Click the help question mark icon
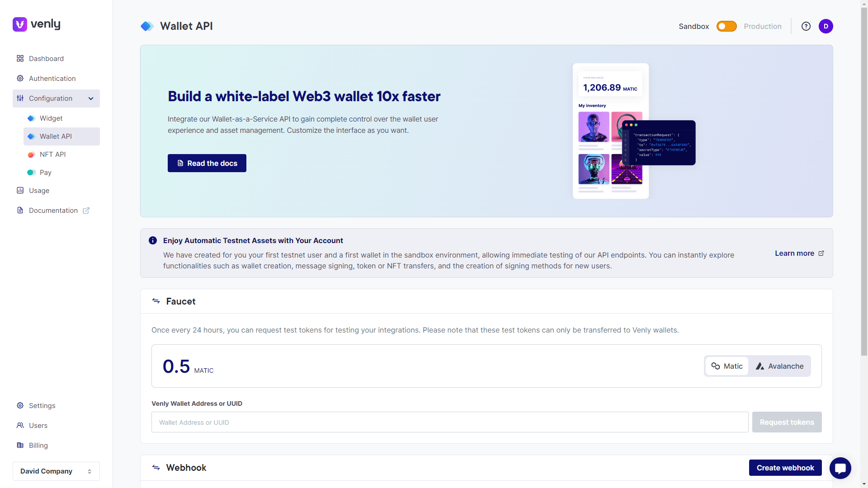Screen dimensions: 868x488 (x=806, y=26)
